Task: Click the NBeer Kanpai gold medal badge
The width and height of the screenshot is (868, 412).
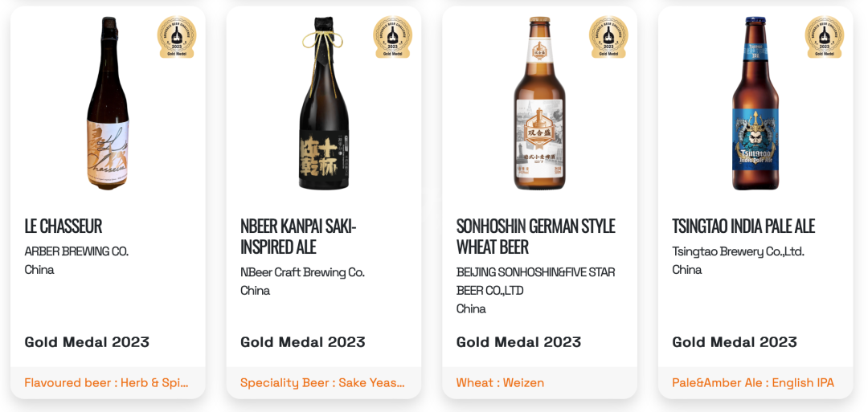Action: 392,36
